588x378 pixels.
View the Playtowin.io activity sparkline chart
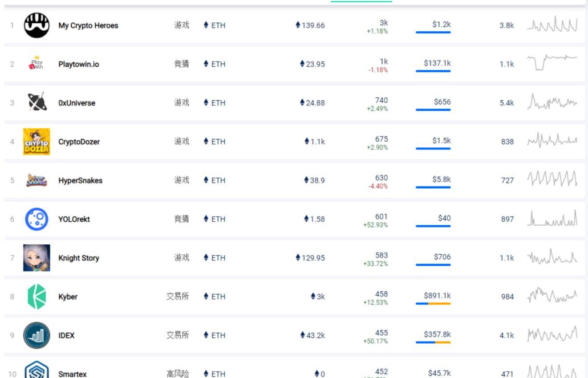coord(552,63)
